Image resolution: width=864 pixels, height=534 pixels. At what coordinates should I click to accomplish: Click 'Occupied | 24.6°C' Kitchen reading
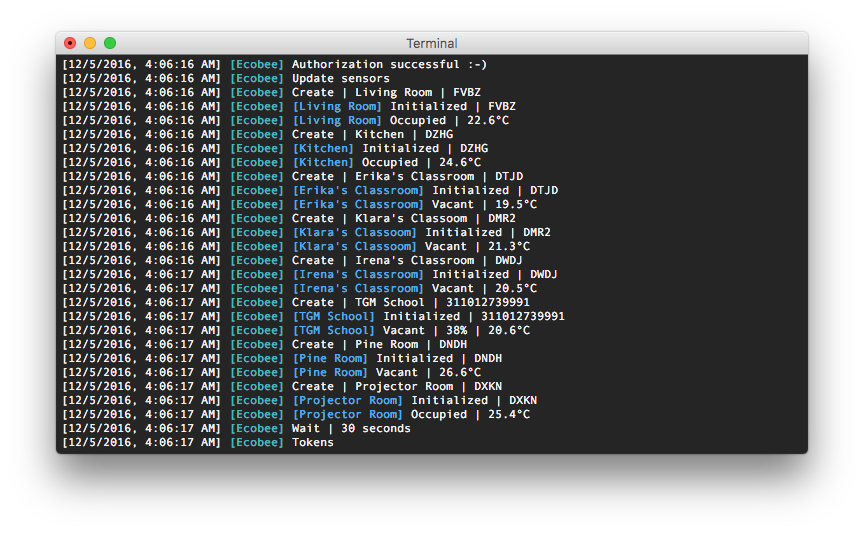pos(421,163)
